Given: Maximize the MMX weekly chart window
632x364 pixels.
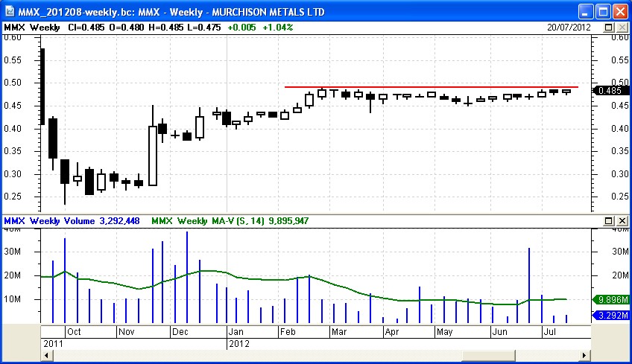Looking at the screenshot, I should click(x=603, y=12).
